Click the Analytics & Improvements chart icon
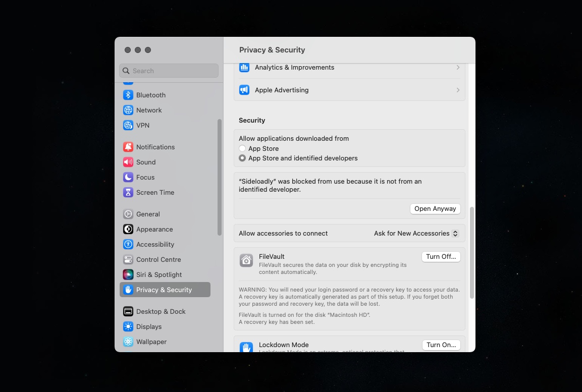Image resolution: width=582 pixels, height=392 pixels. pos(244,68)
